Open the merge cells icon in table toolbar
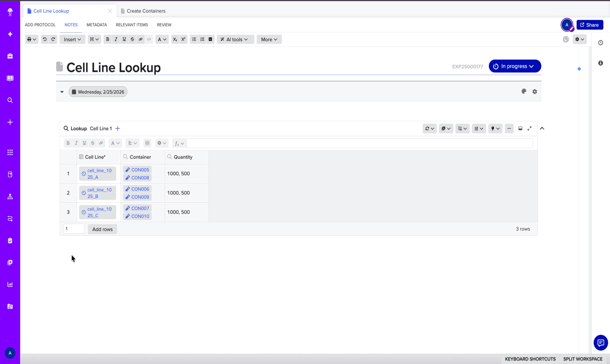The height and width of the screenshot is (364, 610). click(x=147, y=143)
